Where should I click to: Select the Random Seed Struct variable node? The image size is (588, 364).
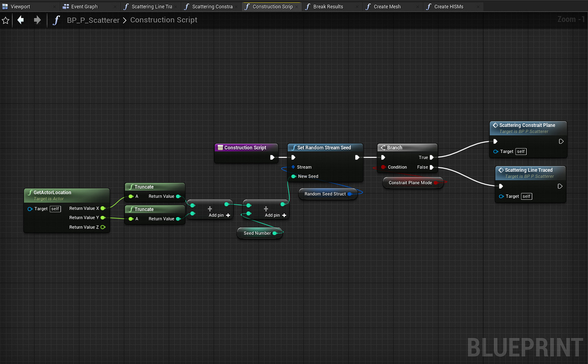328,194
